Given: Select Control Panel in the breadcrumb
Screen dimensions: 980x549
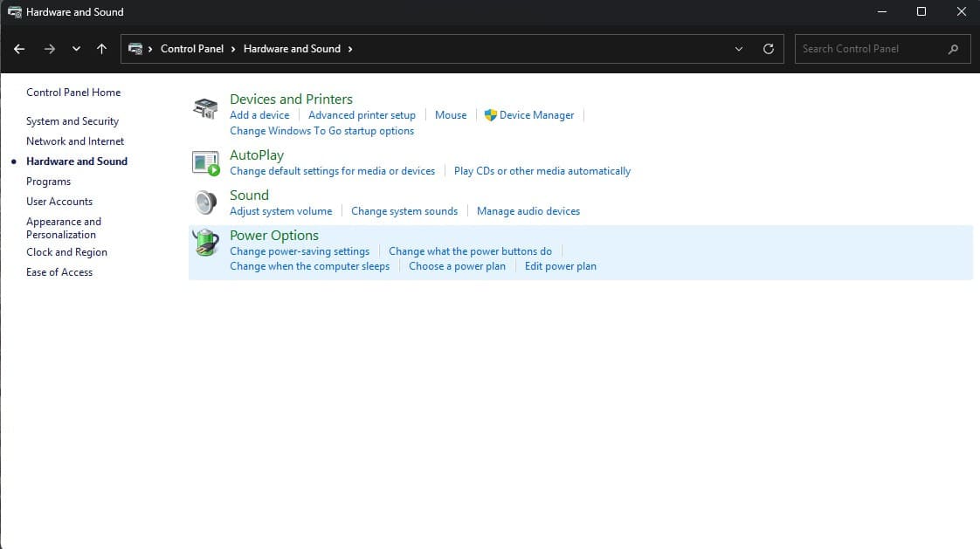Looking at the screenshot, I should [x=192, y=49].
